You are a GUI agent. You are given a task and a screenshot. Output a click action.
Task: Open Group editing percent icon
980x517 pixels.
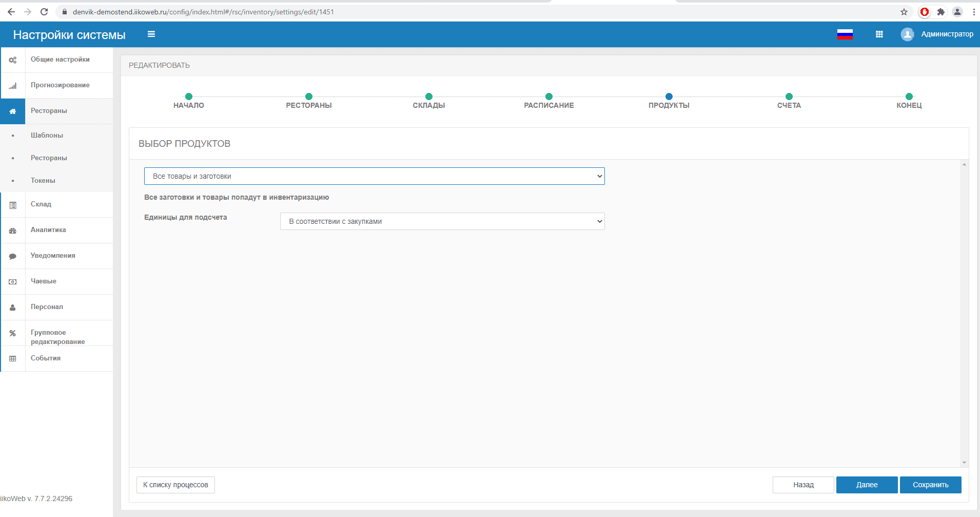coord(13,333)
